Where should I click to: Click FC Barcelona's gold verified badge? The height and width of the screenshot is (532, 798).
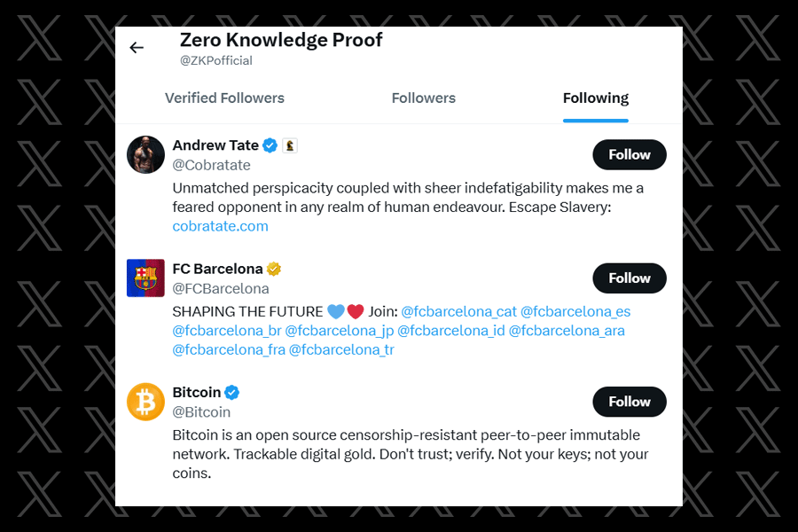click(x=275, y=269)
